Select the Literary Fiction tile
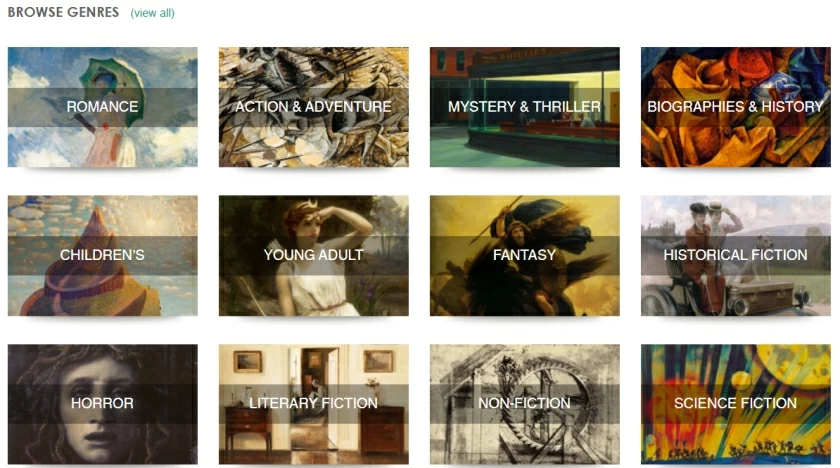840x468 pixels. pos(313,404)
